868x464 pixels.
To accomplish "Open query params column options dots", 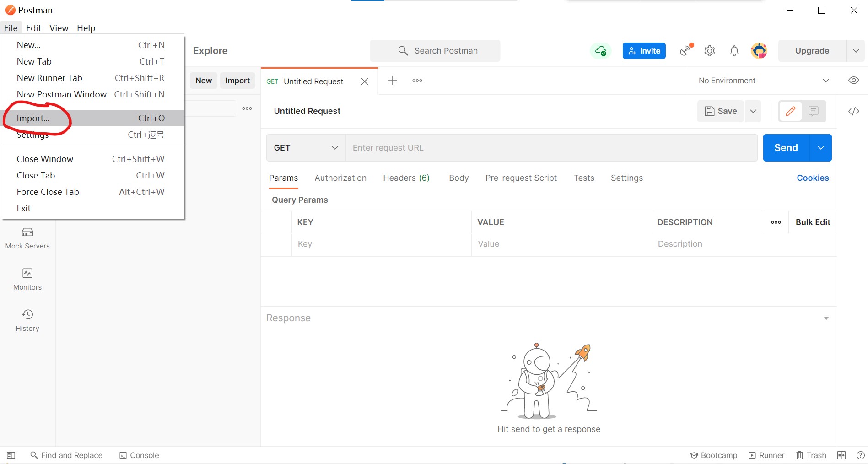I will point(776,222).
